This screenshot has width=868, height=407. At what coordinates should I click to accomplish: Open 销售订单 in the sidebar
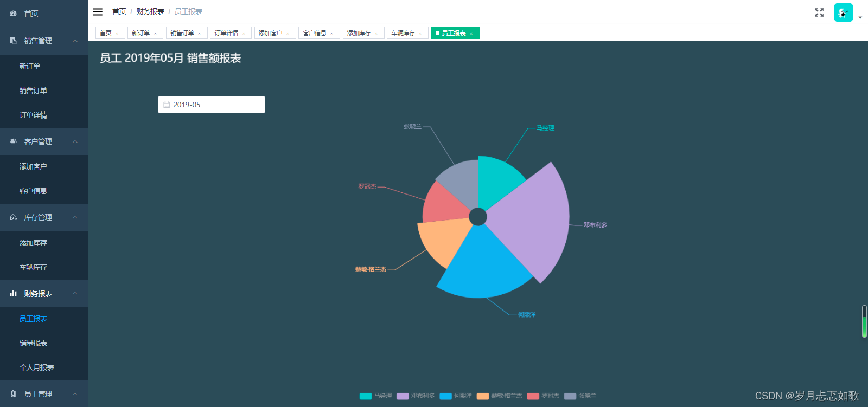point(44,91)
